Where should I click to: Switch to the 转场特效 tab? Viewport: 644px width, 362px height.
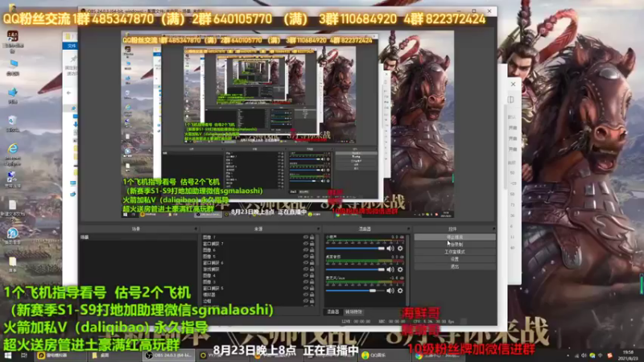tap(353, 312)
